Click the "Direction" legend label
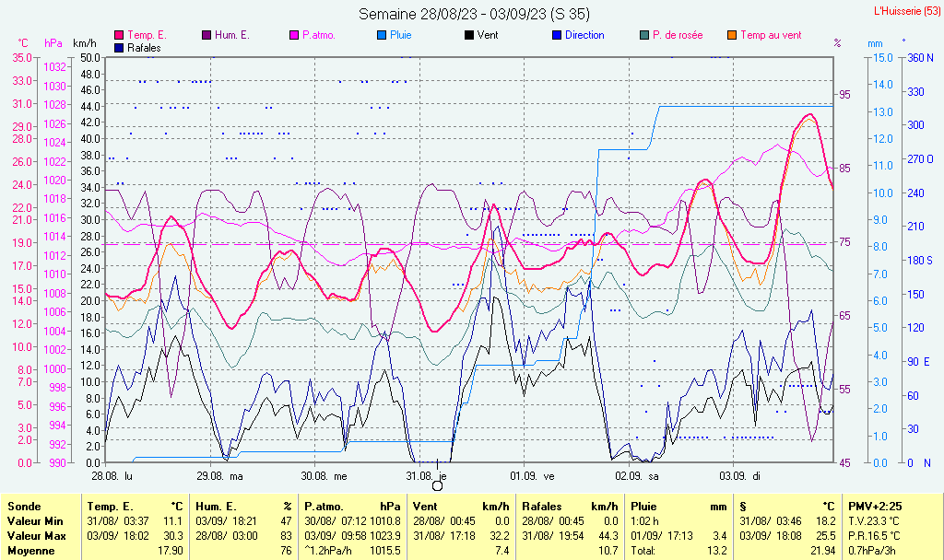 click(x=584, y=36)
